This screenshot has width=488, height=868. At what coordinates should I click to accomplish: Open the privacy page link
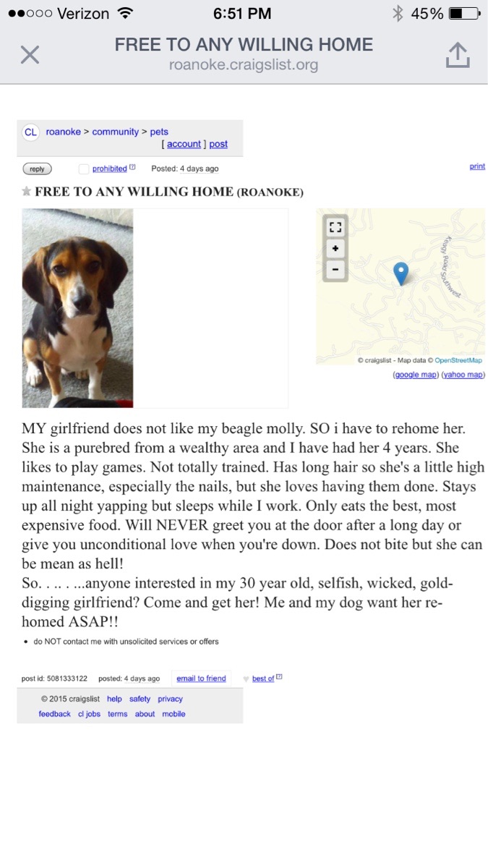[170, 699]
